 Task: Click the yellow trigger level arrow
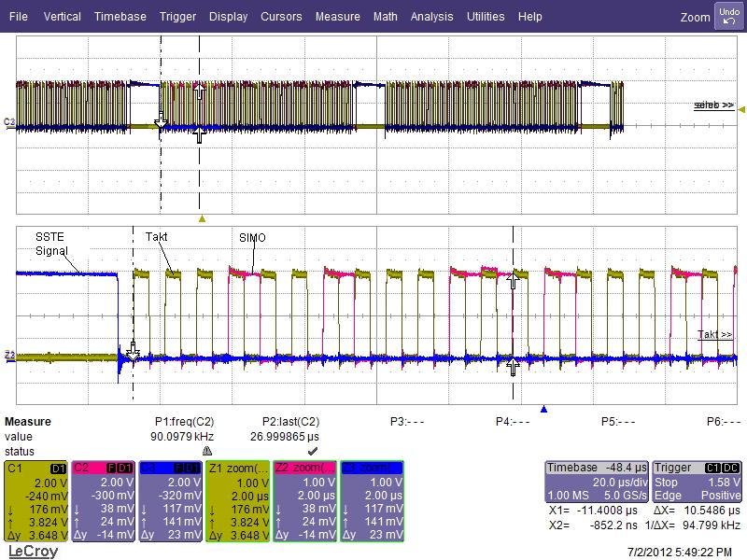pyautogui.click(x=741, y=110)
